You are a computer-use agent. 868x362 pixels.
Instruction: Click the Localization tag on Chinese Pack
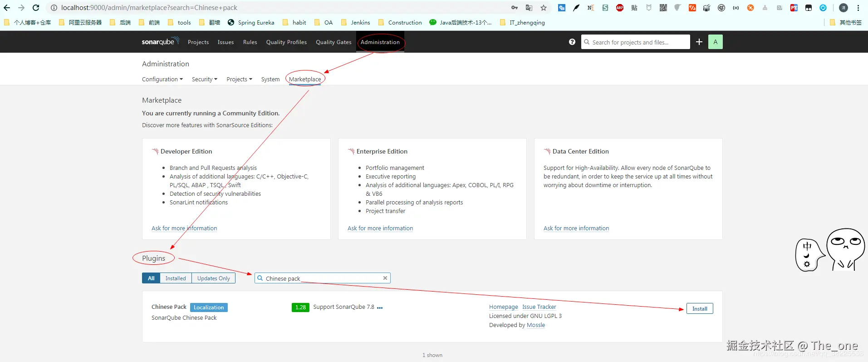click(209, 307)
